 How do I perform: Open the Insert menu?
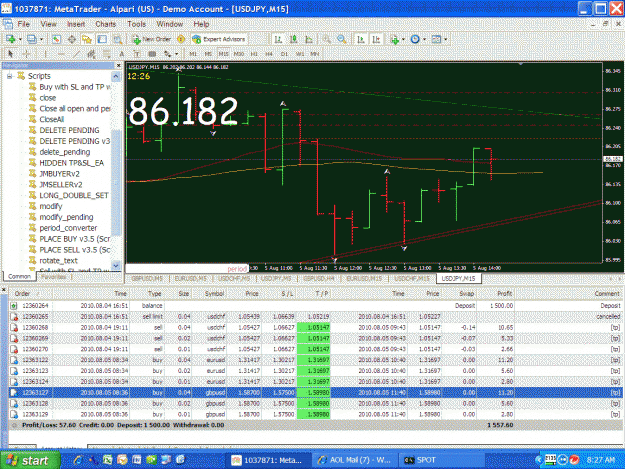(x=76, y=24)
